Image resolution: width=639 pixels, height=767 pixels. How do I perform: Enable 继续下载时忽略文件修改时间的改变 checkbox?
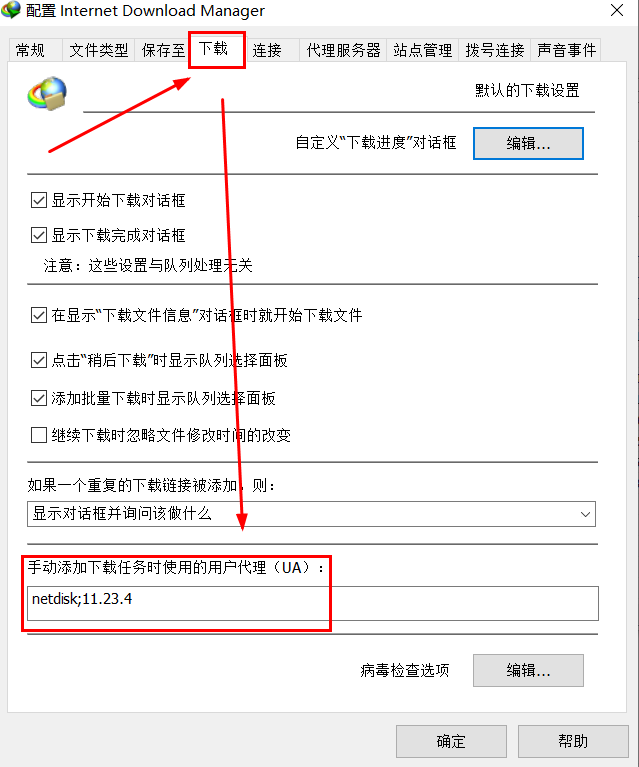point(39,435)
